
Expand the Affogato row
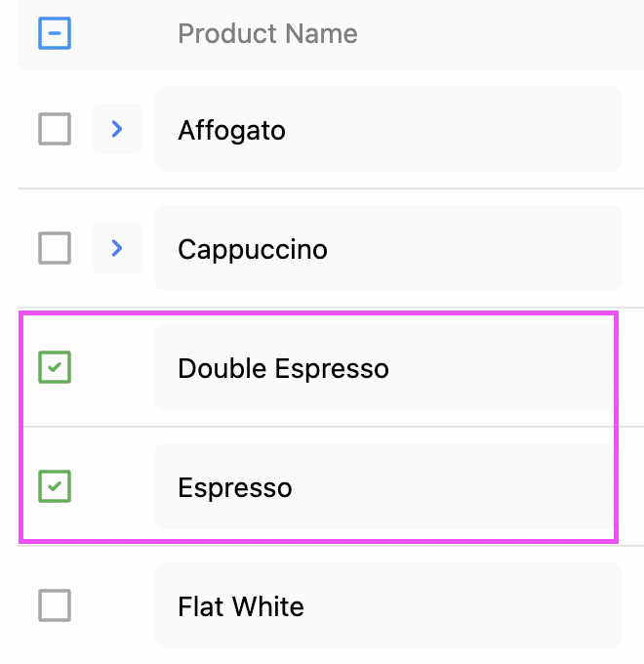click(117, 129)
